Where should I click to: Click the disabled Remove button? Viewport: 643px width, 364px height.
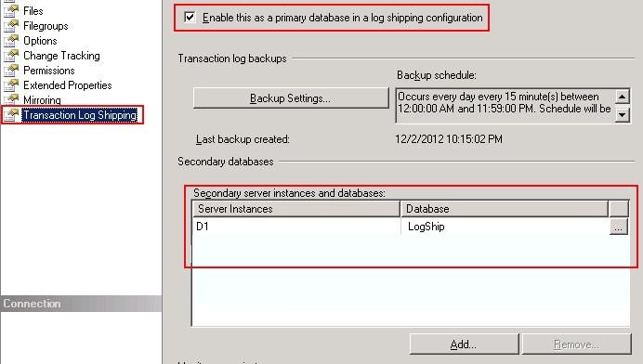[577, 344]
